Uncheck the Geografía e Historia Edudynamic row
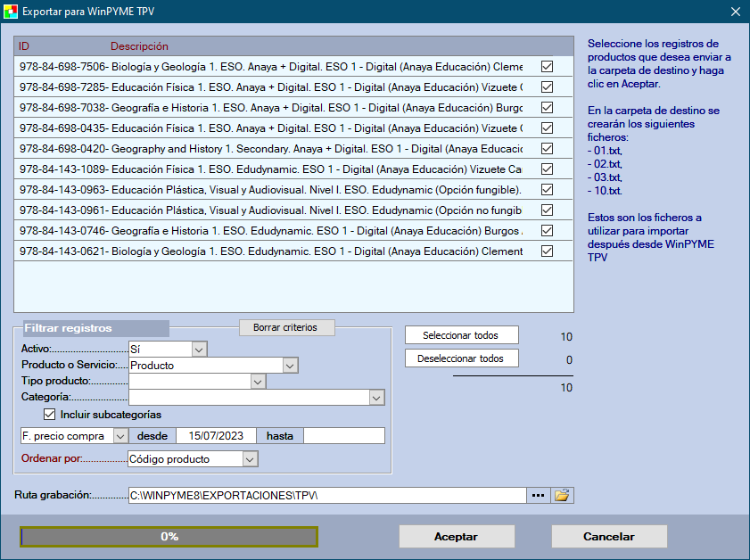The height and width of the screenshot is (560, 750). tap(548, 231)
